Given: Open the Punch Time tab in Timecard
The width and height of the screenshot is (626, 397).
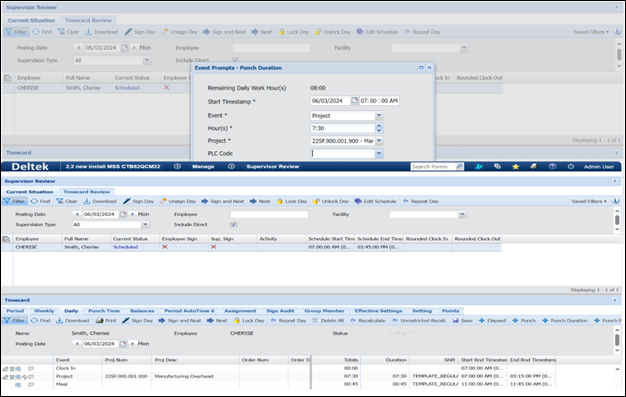Looking at the screenshot, I should 104,311.
